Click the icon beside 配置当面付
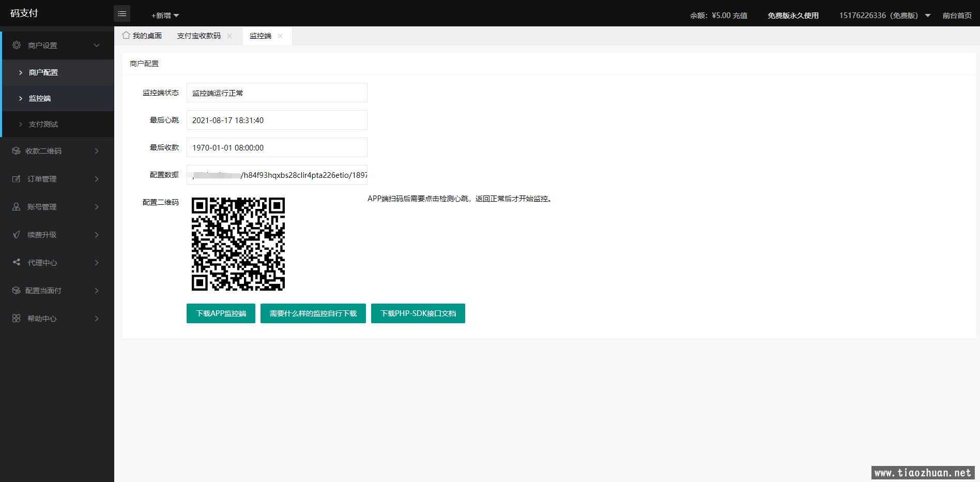This screenshot has height=482, width=980. tap(17, 291)
